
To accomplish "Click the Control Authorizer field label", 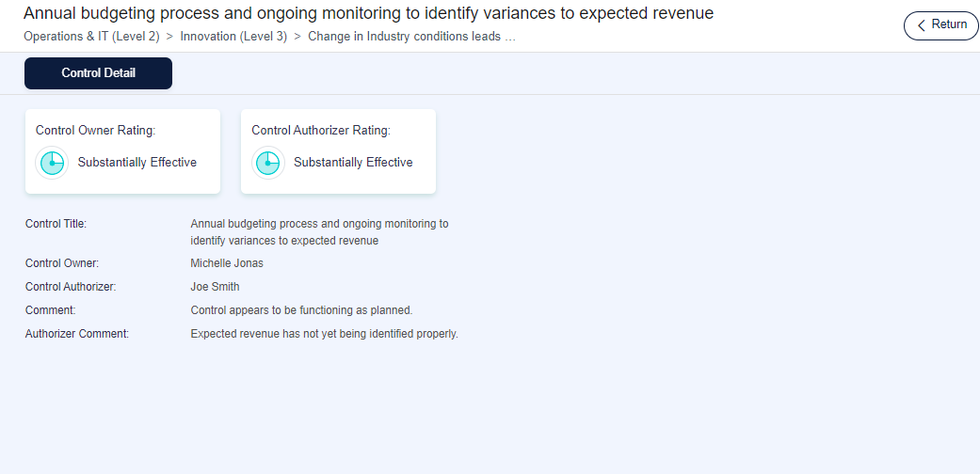I will [x=71, y=287].
